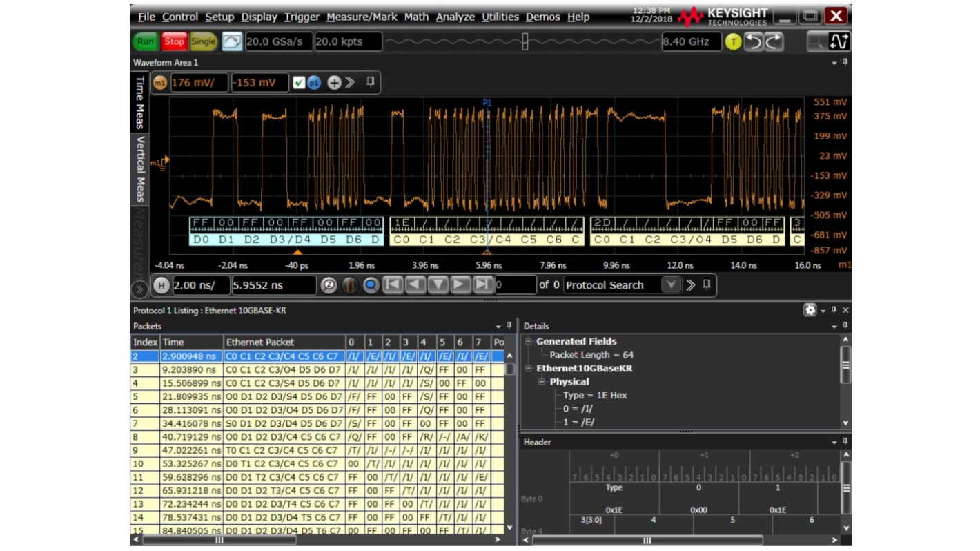Screen dimensions: 980x551
Task: Click the H horizontal settings icon
Action: click(x=161, y=285)
